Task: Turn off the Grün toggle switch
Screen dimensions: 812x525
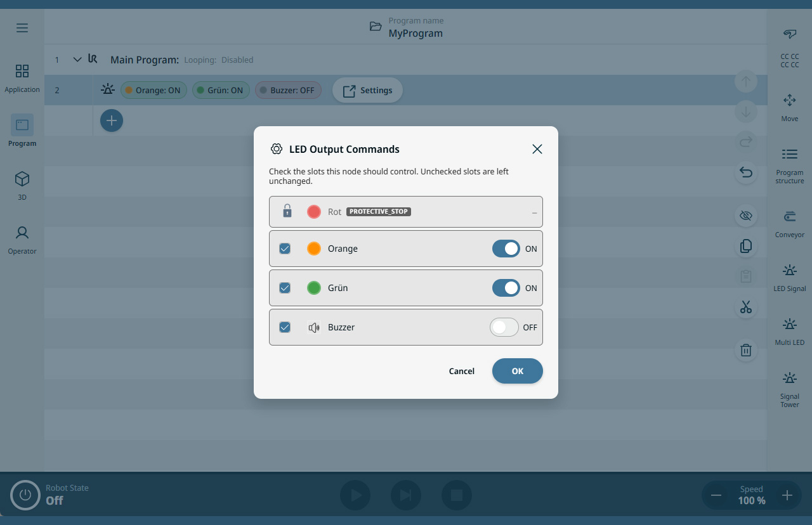Action: click(506, 288)
